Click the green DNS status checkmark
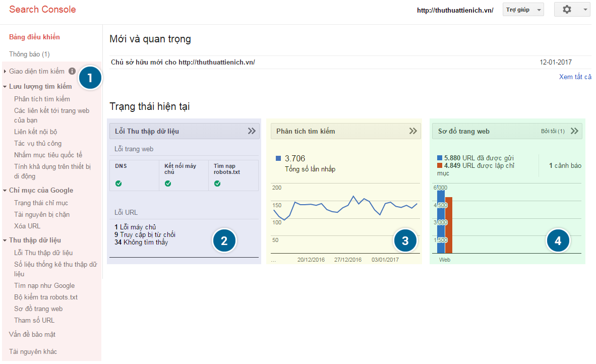The width and height of the screenshot is (596, 364). click(118, 184)
